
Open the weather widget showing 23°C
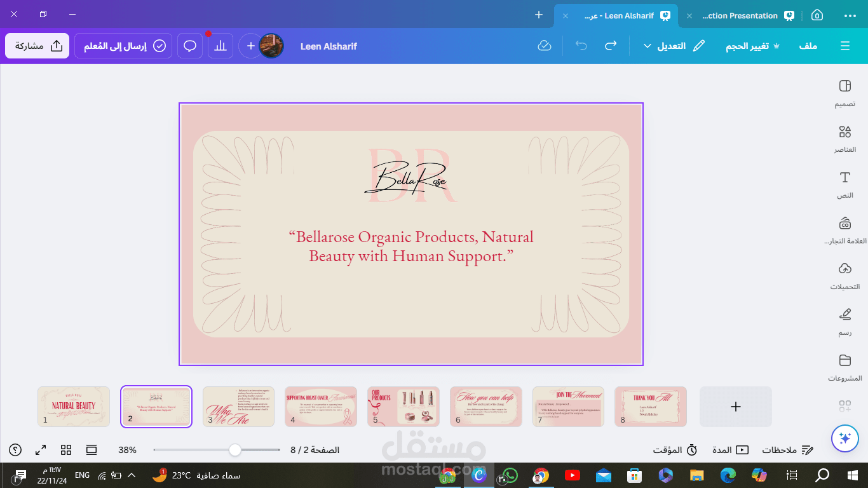click(x=195, y=475)
